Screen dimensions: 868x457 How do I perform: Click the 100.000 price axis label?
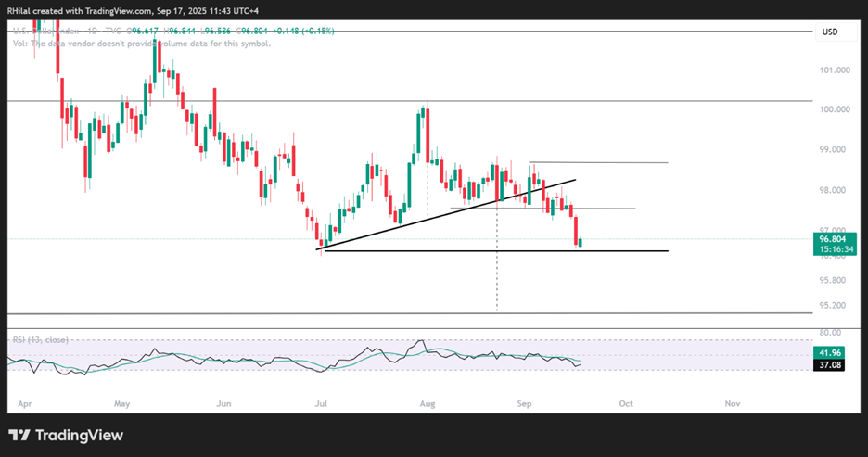(x=835, y=109)
